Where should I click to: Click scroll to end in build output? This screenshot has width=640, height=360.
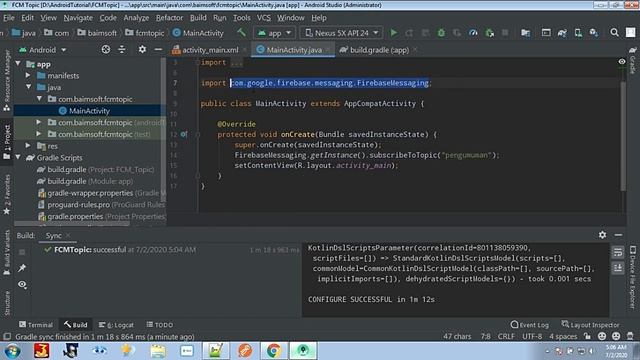click(x=618, y=268)
